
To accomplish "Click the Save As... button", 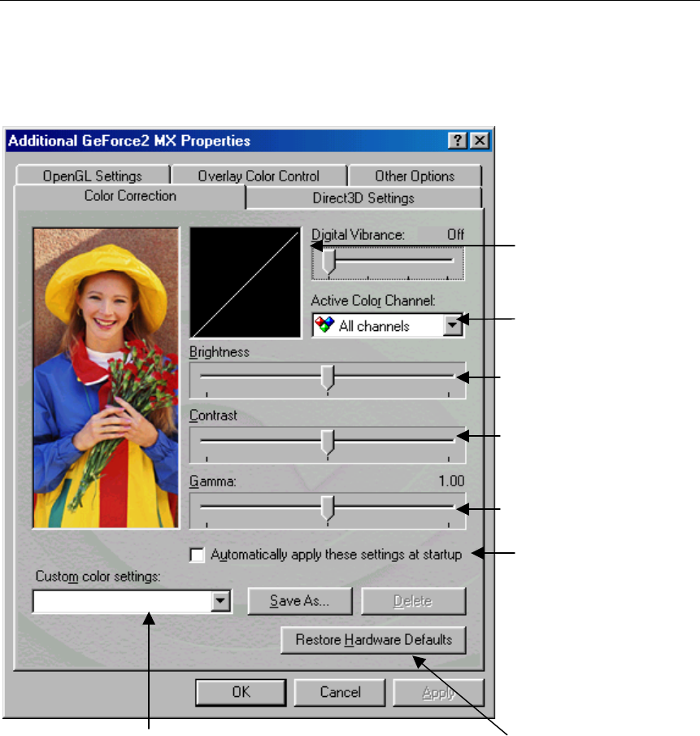I will point(300,601).
